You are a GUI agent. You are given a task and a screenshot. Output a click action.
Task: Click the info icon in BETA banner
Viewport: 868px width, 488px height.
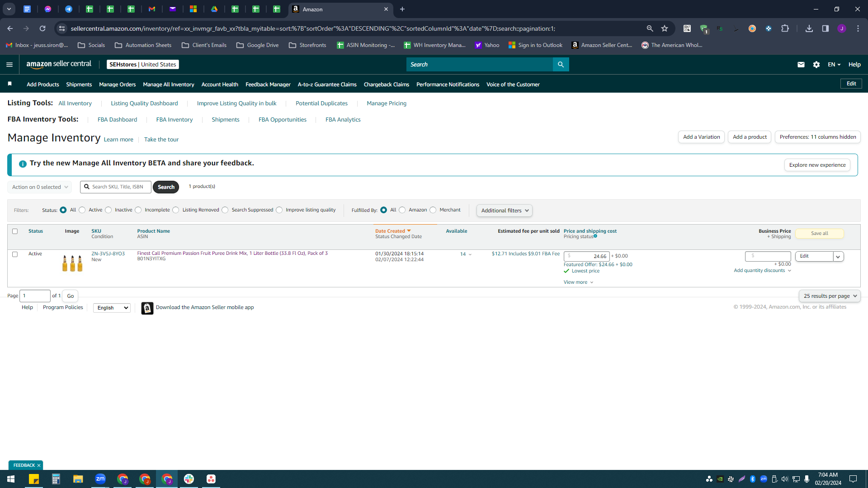[x=23, y=164]
